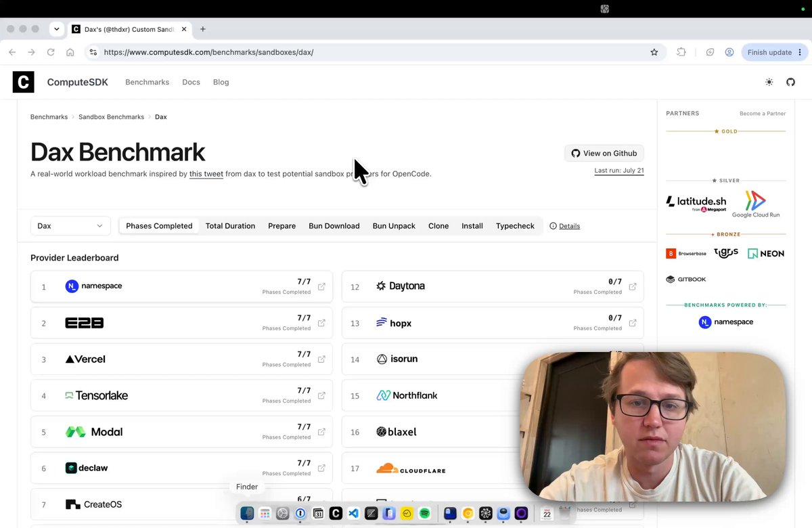View site information icon in address bar
Screen dimensions: 812x528
click(x=93, y=52)
